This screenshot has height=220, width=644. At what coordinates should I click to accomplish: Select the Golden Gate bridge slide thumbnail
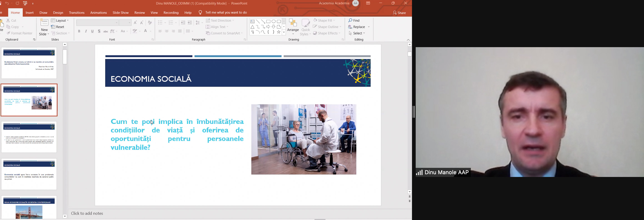tap(29, 207)
